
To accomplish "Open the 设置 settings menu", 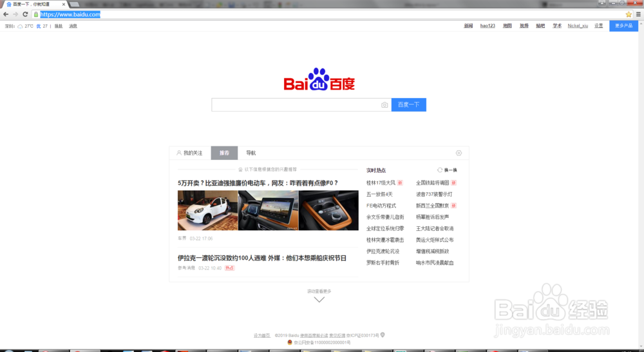I will 599,26.
